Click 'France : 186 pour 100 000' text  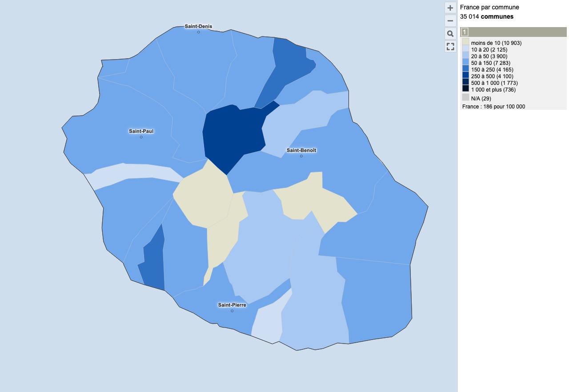pos(493,107)
